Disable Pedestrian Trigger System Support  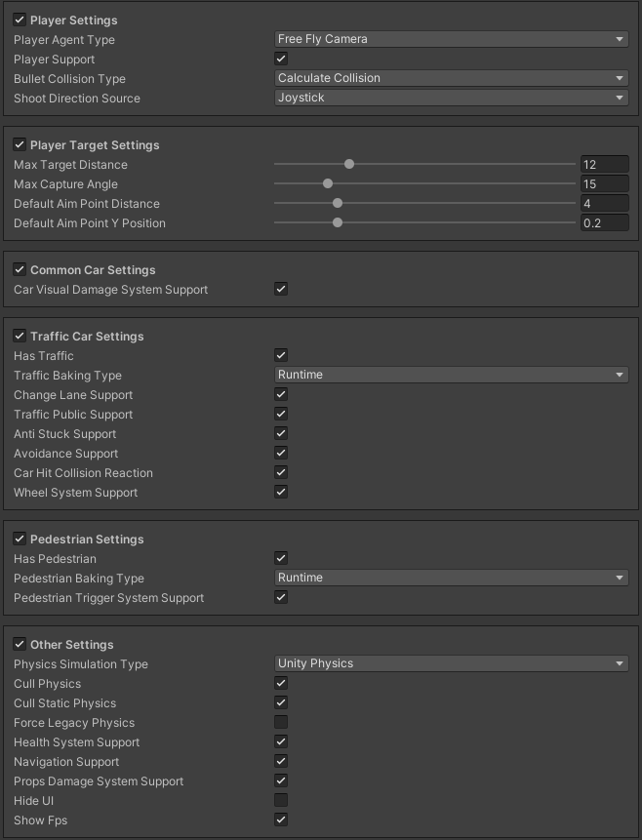[x=281, y=597]
